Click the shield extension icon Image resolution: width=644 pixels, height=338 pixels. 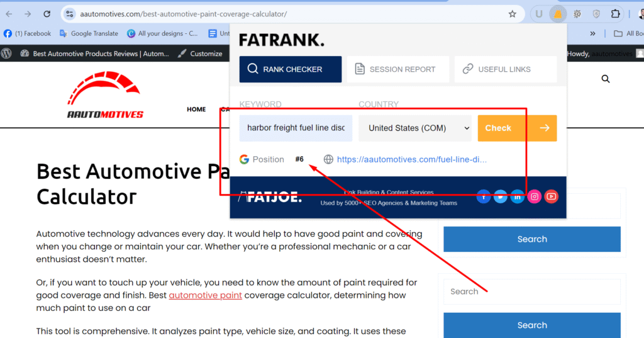point(596,14)
